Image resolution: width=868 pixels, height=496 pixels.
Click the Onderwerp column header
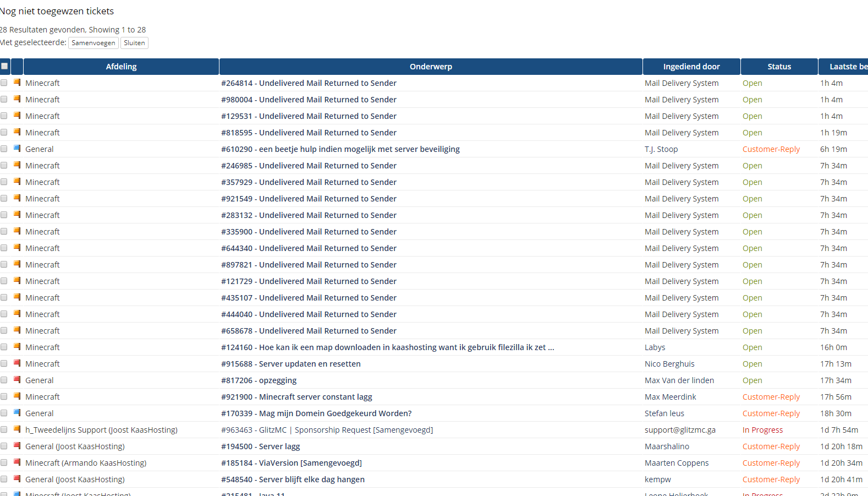tap(431, 67)
